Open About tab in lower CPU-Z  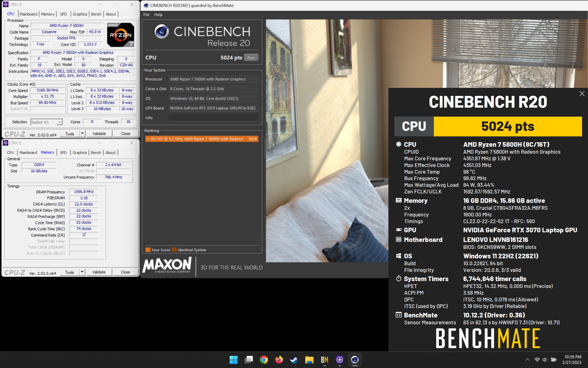110,152
